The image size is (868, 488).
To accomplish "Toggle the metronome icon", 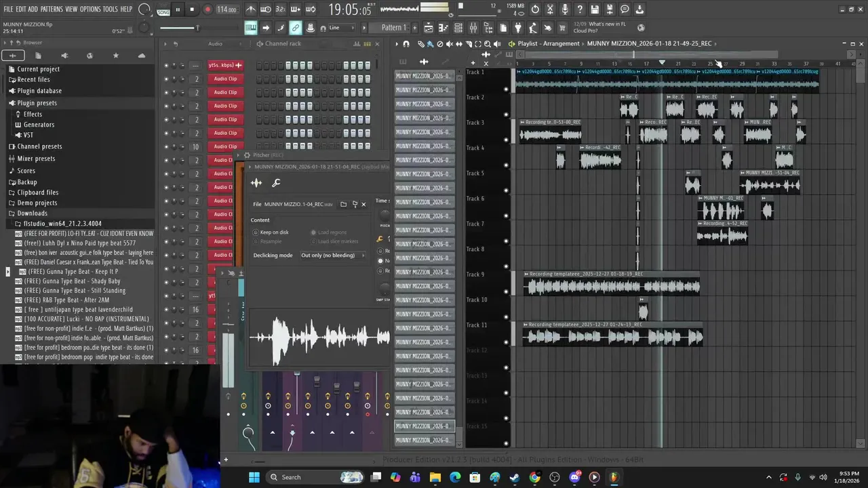I will [251, 9].
